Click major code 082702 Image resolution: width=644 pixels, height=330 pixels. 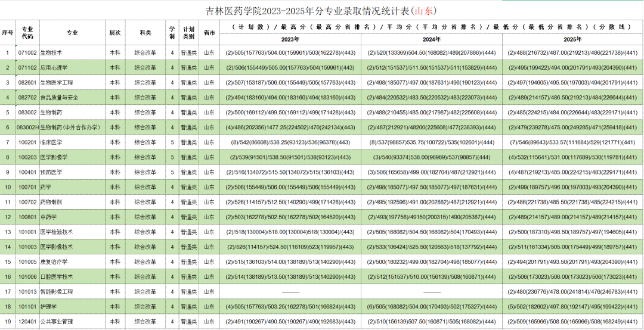pyautogui.click(x=27, y=98)
